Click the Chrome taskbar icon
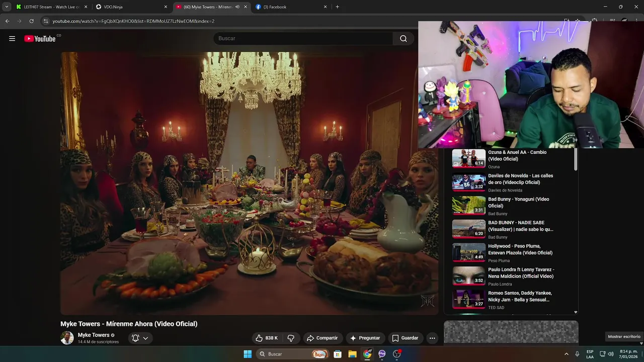The width and height of the screenshot is (644, 362). click(x=367, y=354)
